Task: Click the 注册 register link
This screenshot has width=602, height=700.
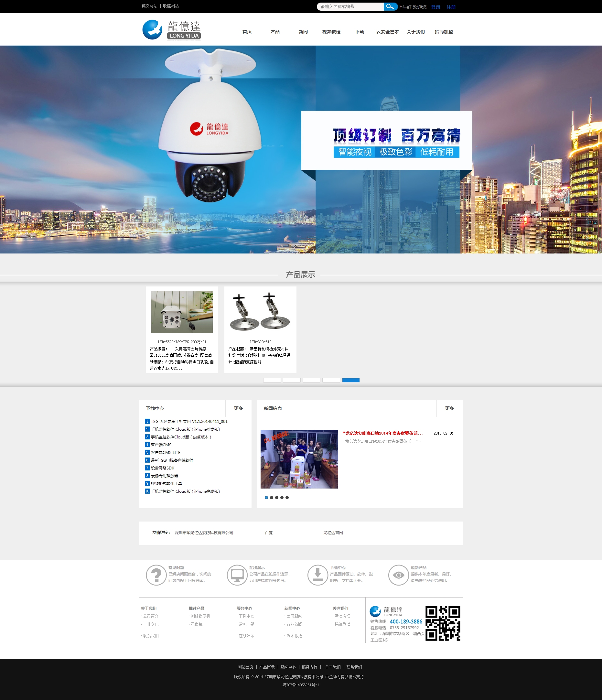Action: click(451, 7)
